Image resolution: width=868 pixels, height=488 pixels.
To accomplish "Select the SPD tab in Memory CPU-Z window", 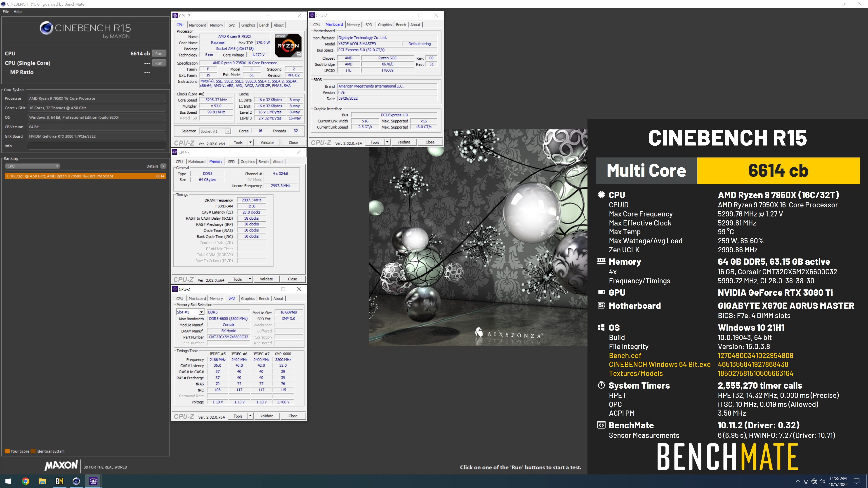I will click(x=231, y=162).
